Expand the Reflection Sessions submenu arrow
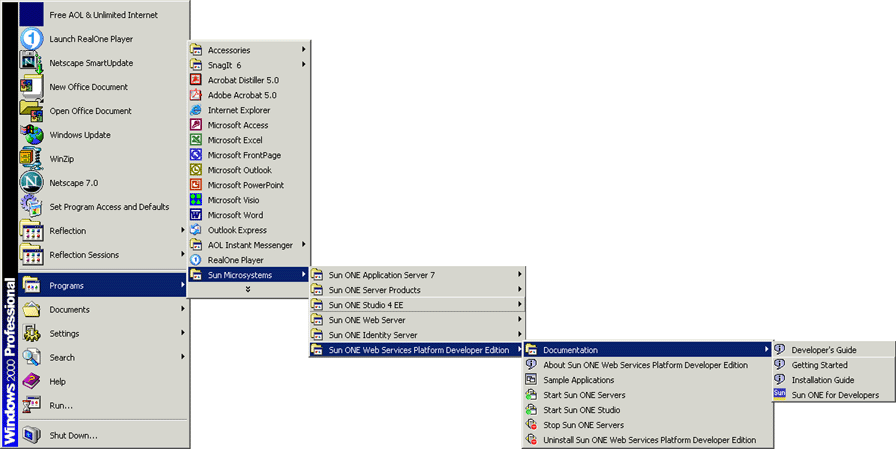896x449 pixels. coord(183,254)
